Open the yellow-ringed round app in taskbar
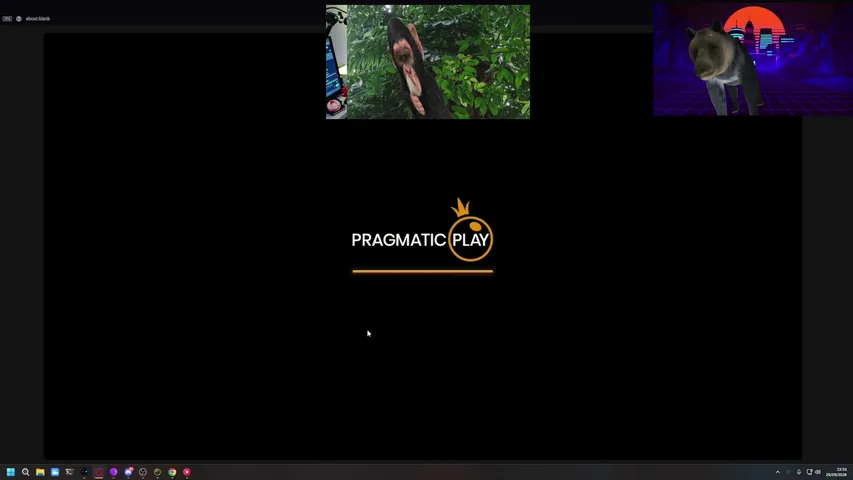This screenshot has height=480, width=853. point(157,472)
